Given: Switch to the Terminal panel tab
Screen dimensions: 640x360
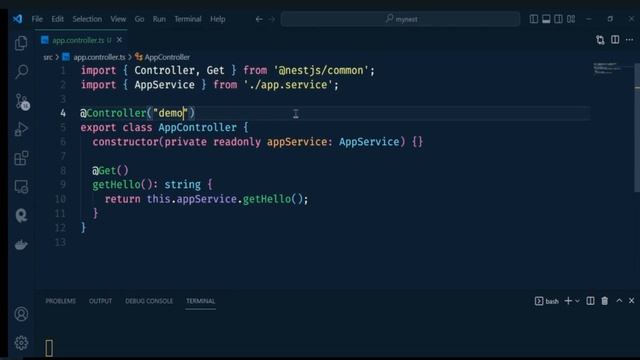Looking at the screenshot, I should pyautogui.click(x=200, y=301).
